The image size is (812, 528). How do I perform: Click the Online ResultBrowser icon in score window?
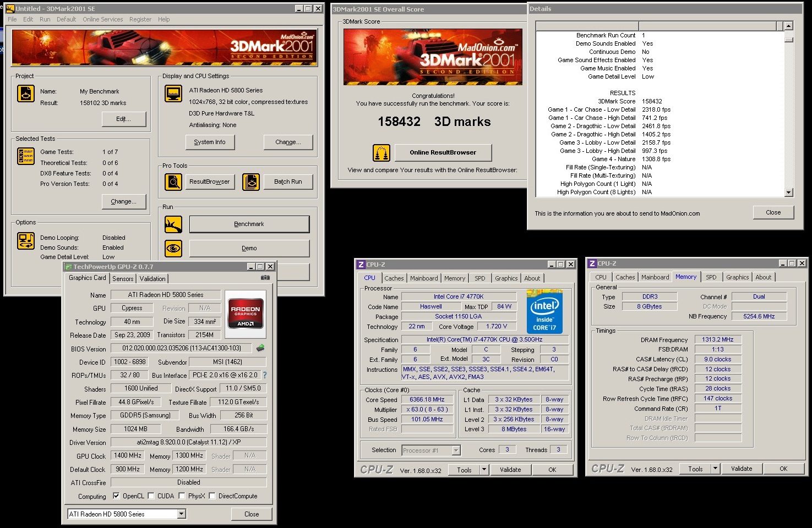coord(382,152)
